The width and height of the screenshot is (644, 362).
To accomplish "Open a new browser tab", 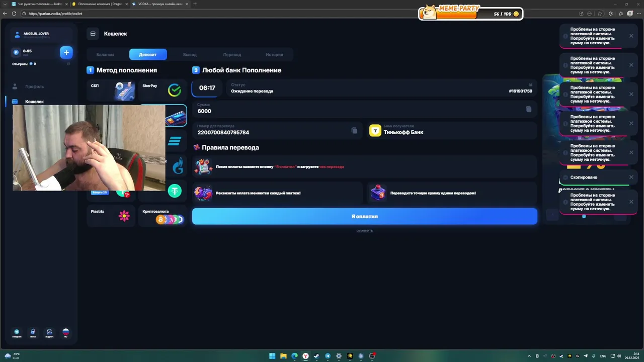I will click(195, 4).
